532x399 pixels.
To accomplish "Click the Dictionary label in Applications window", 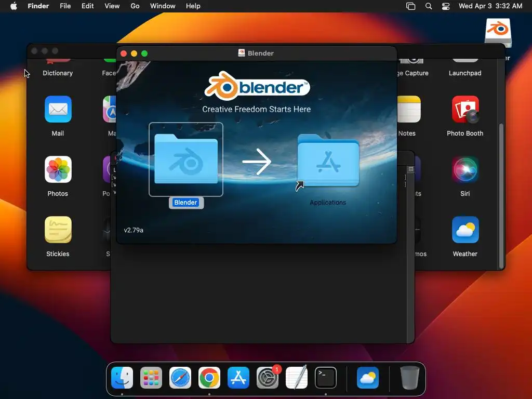I will (58, 73).
